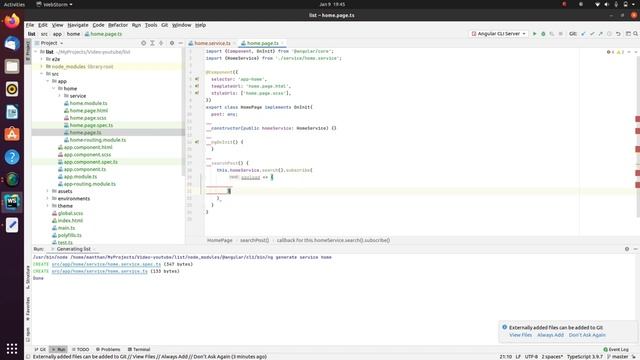The image size is (640, 360).
Task: Open Thunderbird mail from the dock
Action: [12, 43]
